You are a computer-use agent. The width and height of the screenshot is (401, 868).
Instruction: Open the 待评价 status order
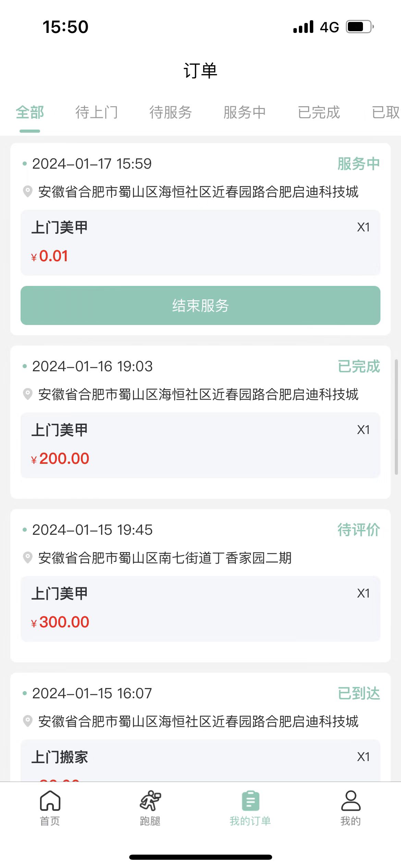(x=200, y=586)
